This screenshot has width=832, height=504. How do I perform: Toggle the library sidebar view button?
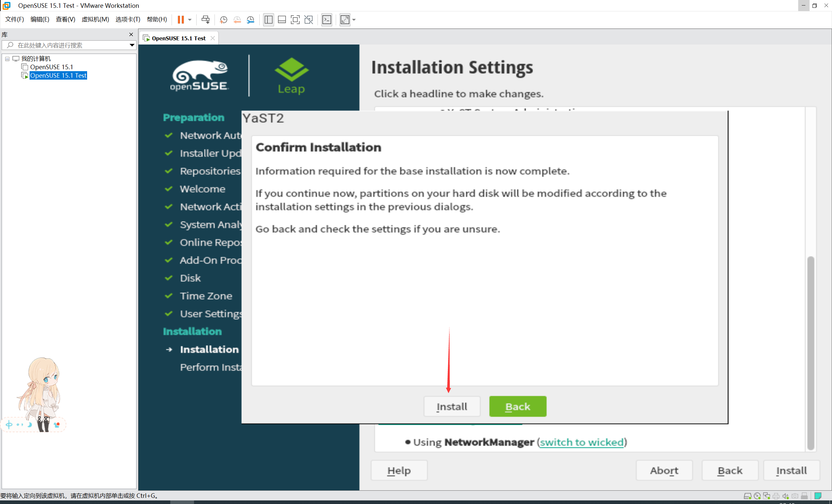pyautogui.click(x=268, y=19)
